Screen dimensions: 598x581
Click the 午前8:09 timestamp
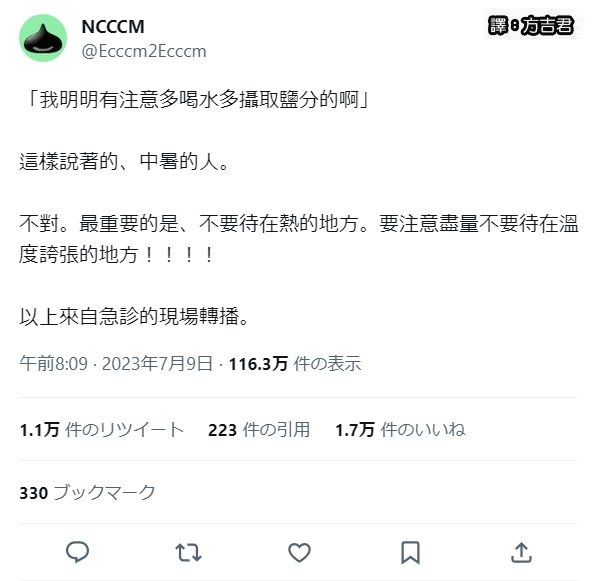[x=53, y=363]
